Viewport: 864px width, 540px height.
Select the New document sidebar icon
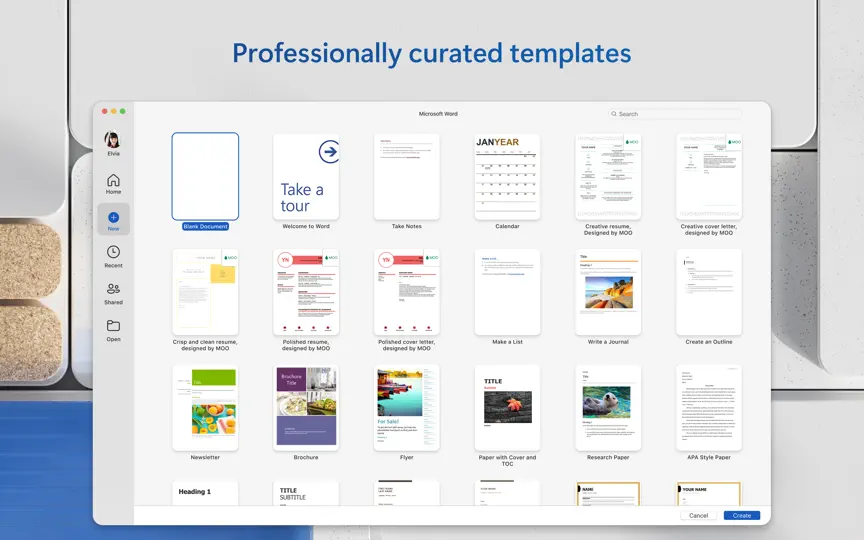coord(114,220)
